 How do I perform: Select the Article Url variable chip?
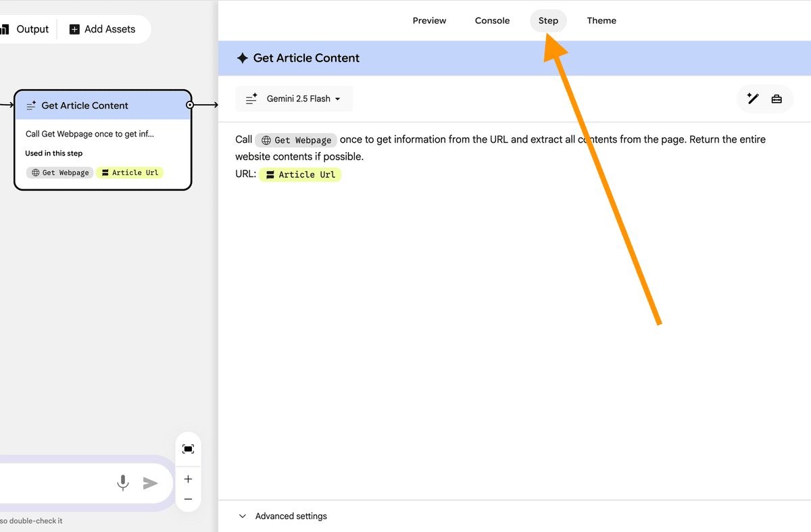pos(300,174)
